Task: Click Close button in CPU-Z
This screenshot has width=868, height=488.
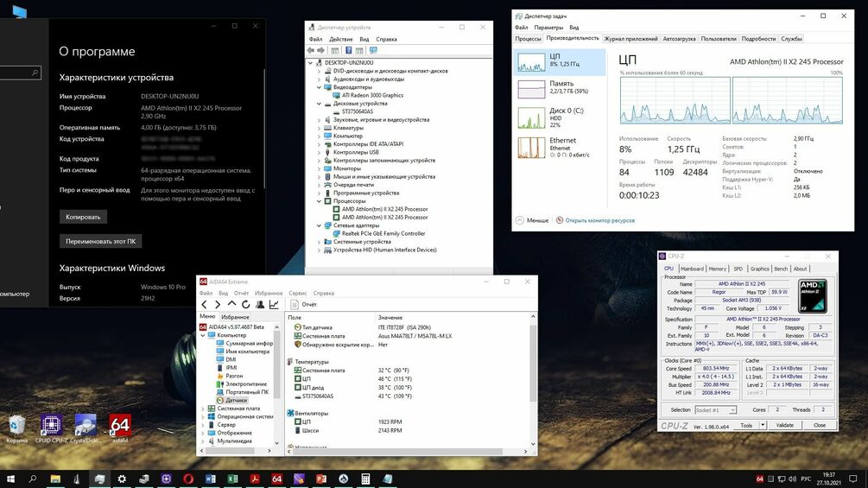Action: click(820, 426)
